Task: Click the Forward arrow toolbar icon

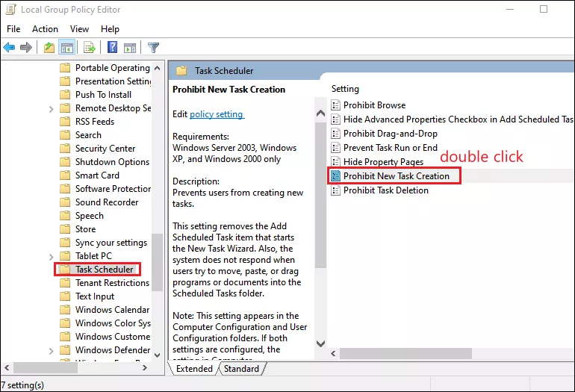Action: tap(25, 47)
